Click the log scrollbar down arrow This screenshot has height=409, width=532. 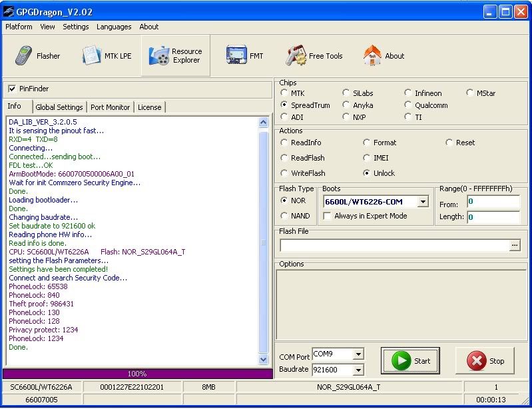click(263, 359)
